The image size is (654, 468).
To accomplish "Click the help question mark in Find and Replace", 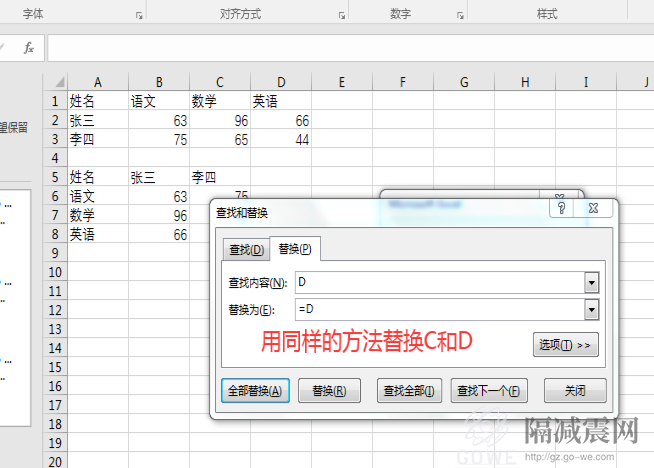I will tap(561, 208).
